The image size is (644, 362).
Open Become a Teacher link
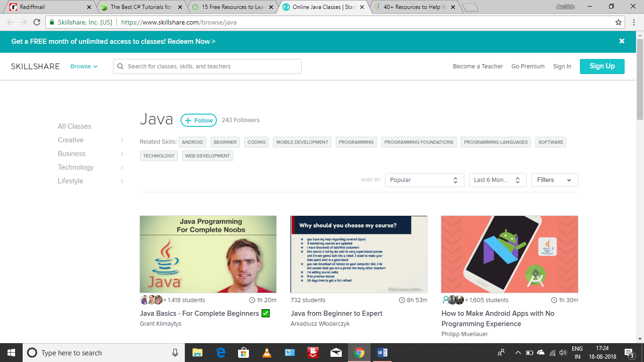[478, 66]
